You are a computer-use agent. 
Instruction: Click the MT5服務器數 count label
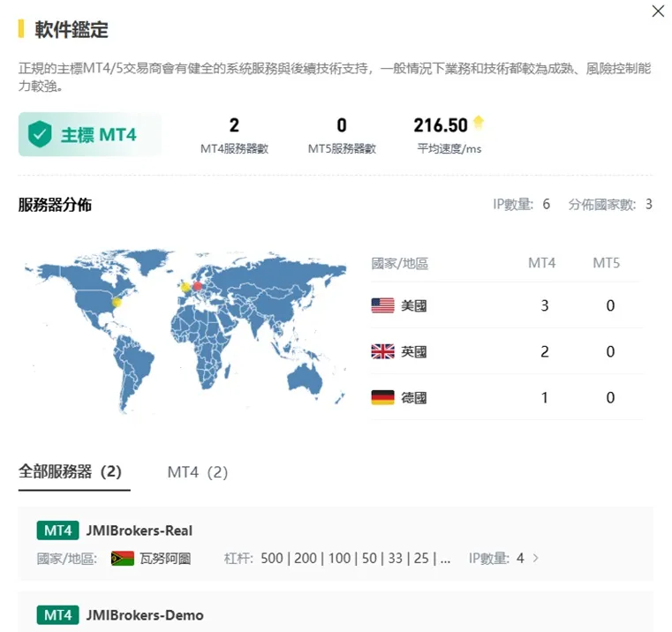click(x=342, y=148)
